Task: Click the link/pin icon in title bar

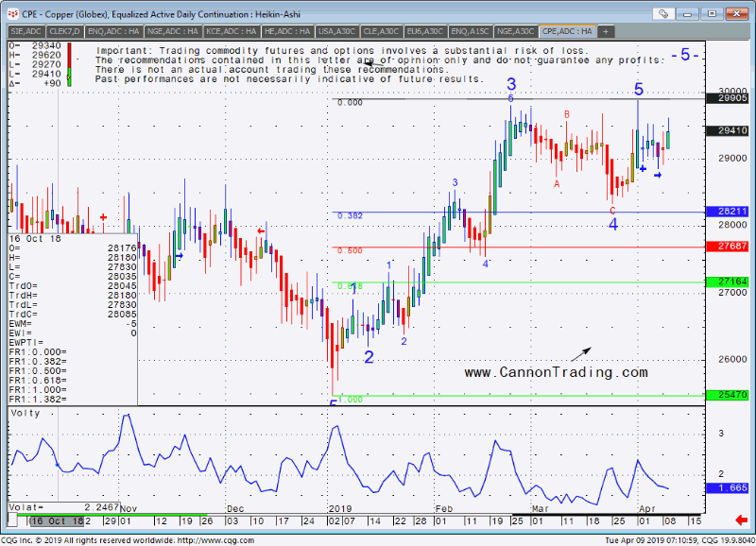Action: point(664,13)
